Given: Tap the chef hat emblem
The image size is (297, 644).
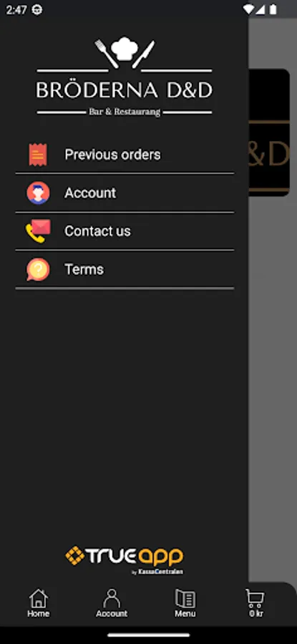Looking at the screenshot, I should click(x=125, y=49).
